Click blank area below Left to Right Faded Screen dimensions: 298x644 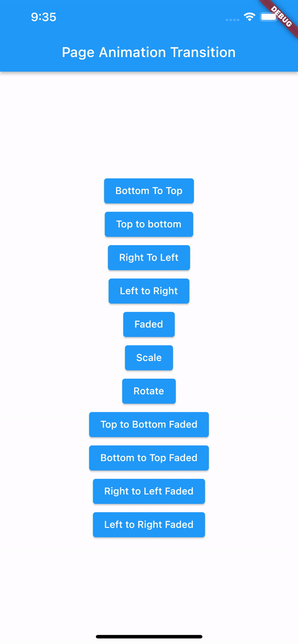(x=149, y=580)
